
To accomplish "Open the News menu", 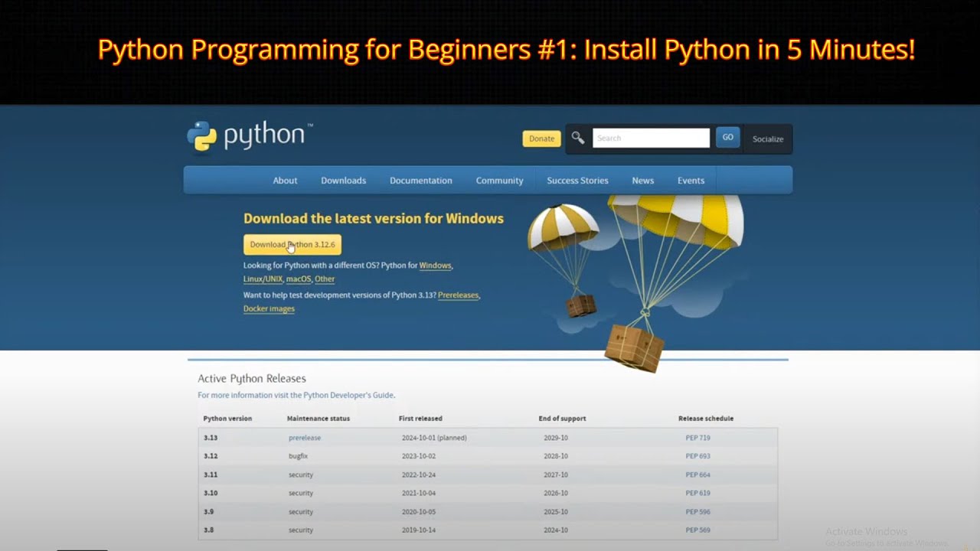I will (x=643, y=181).
